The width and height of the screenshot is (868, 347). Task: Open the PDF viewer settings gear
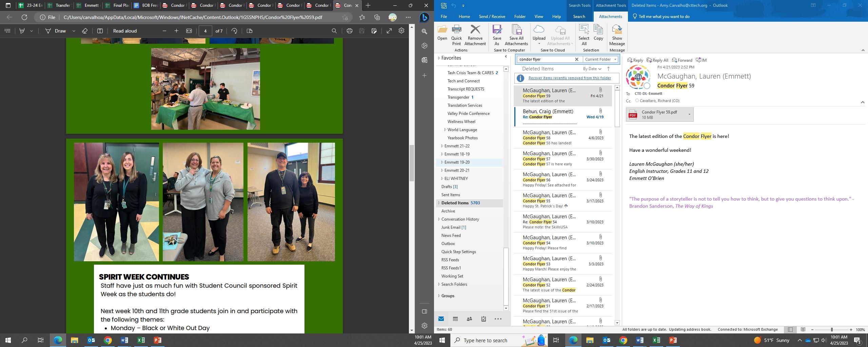401,31
